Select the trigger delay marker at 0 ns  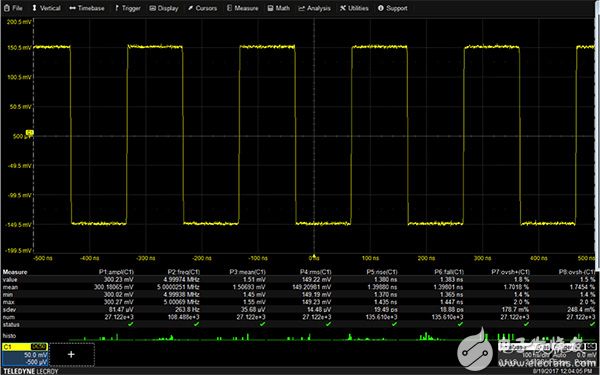(314, 256)
